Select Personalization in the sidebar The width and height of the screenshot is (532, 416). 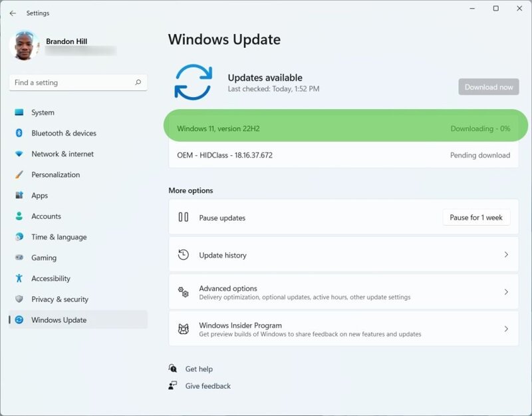click(78, 174)
